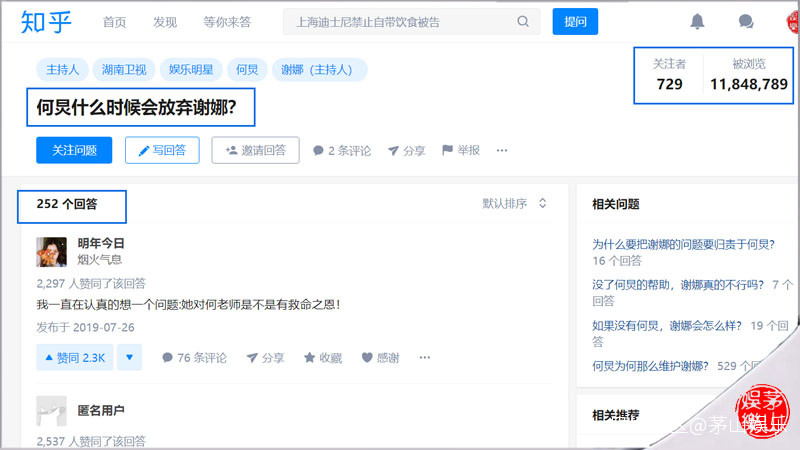800x450 pixels.
Task: Open the notifications bell icon
Action: (697, 21)
